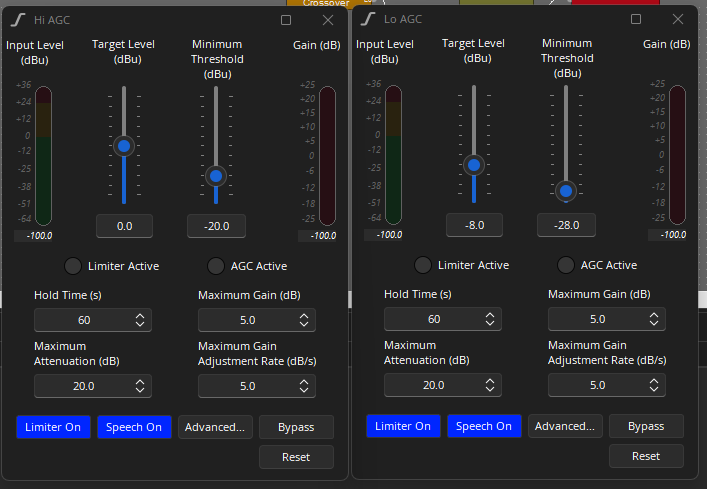Click Limiter Active indicator in Lo AGC
Screen dimensions: 707x489
coord(423,265)
